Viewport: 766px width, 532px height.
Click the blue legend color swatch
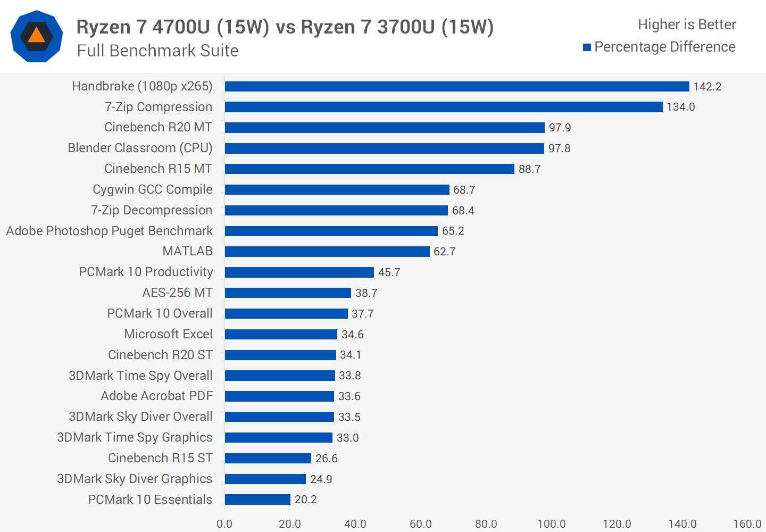click(x=587, y=47)
